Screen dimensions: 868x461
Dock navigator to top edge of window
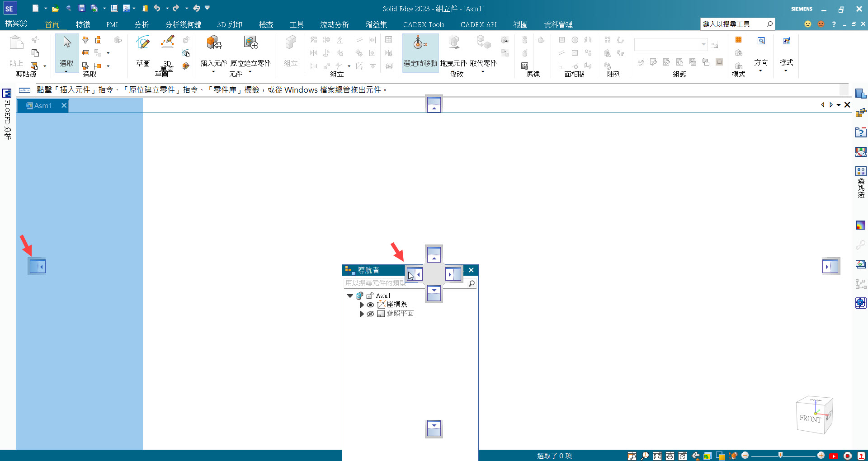(x=434, y=104)
